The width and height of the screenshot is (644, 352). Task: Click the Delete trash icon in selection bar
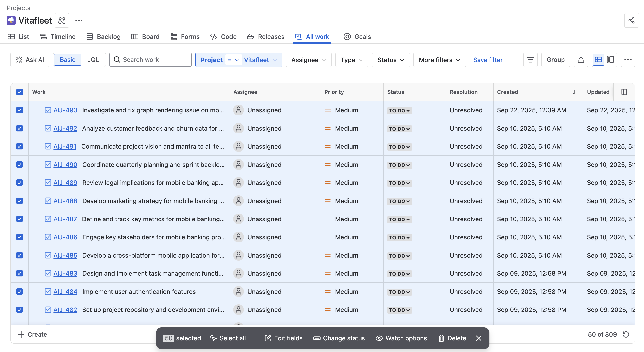click(441, 338)
